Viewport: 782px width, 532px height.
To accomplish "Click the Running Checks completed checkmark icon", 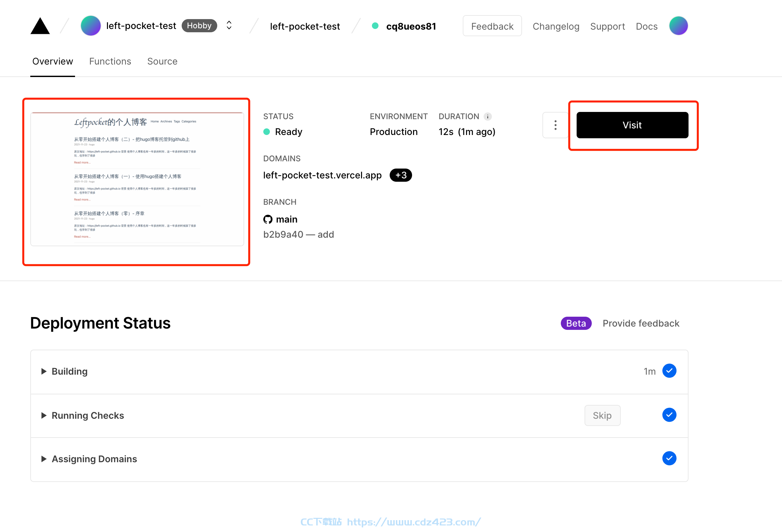I will point(669,415).
